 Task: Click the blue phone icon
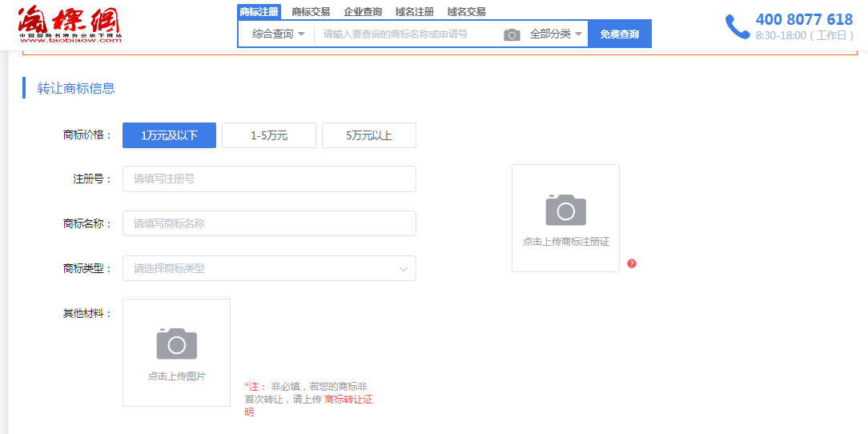click(737, 26)
